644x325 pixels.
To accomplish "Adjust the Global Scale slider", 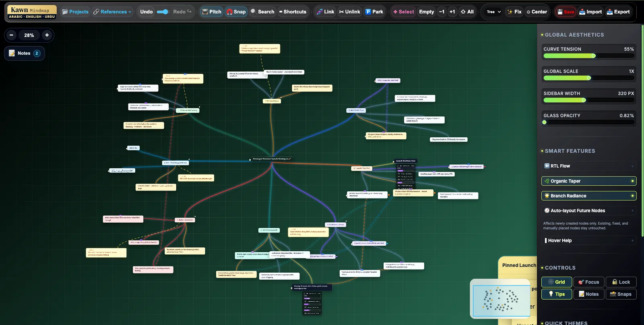I will (589, 78).
